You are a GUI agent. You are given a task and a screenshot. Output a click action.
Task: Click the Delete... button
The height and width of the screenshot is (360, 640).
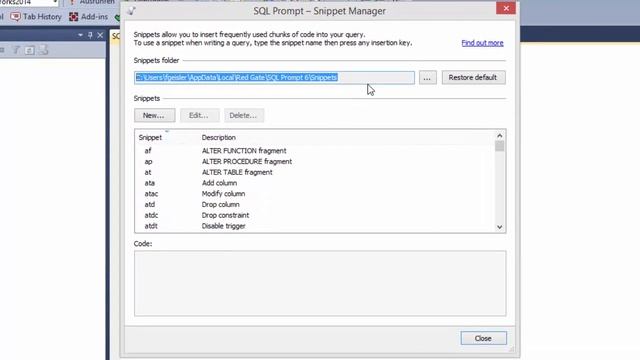(x=244, y=116)
